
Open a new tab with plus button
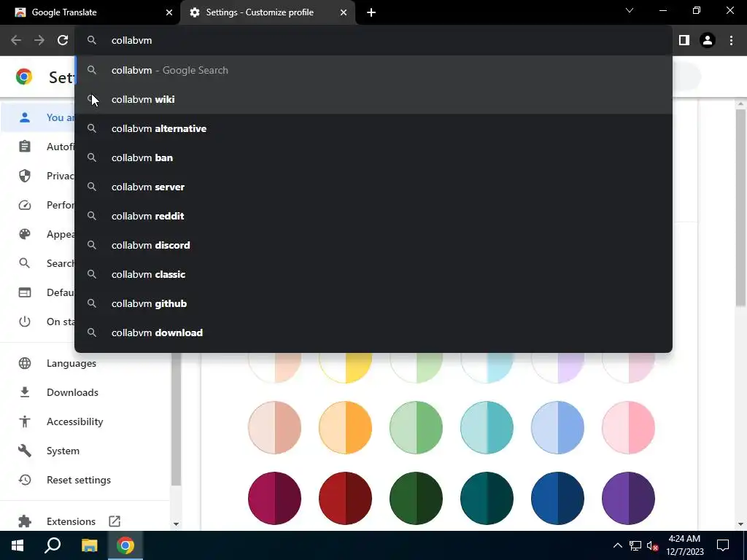coord(371,12)
